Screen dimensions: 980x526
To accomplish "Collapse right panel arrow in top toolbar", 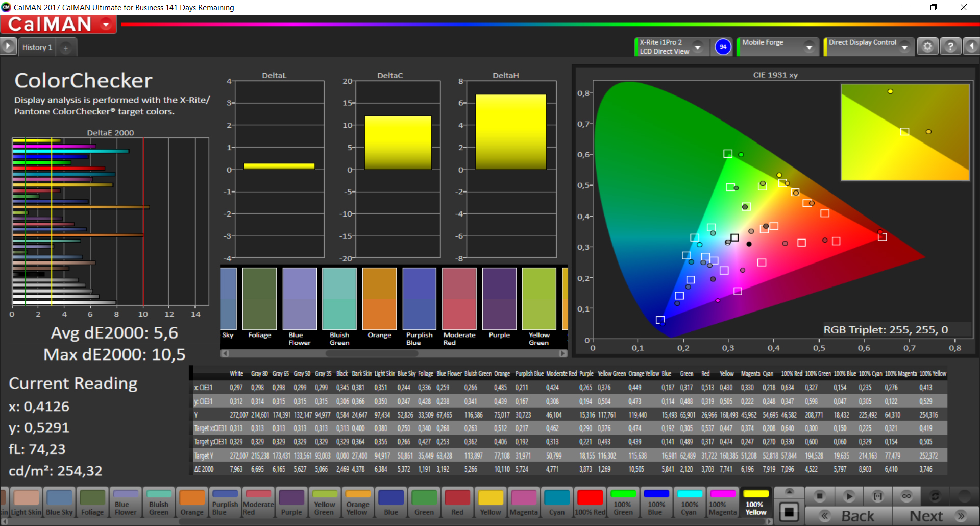I will [971, 46].
